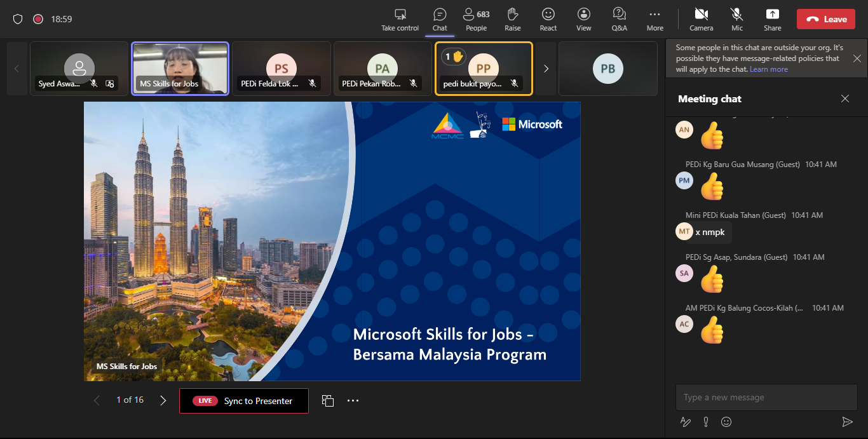The image size is (868, 439).
Task: Click Sync to Presenter button
Action: (x=244, y=401)
